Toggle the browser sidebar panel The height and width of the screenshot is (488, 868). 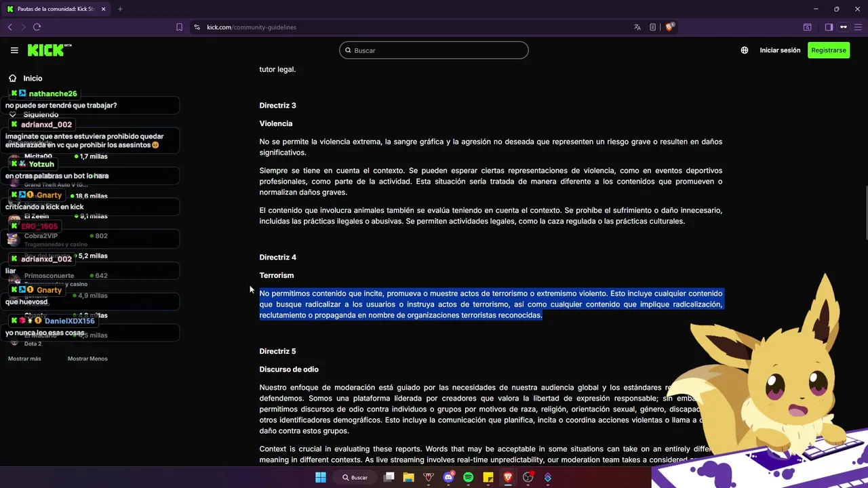(x=829, y=27)
